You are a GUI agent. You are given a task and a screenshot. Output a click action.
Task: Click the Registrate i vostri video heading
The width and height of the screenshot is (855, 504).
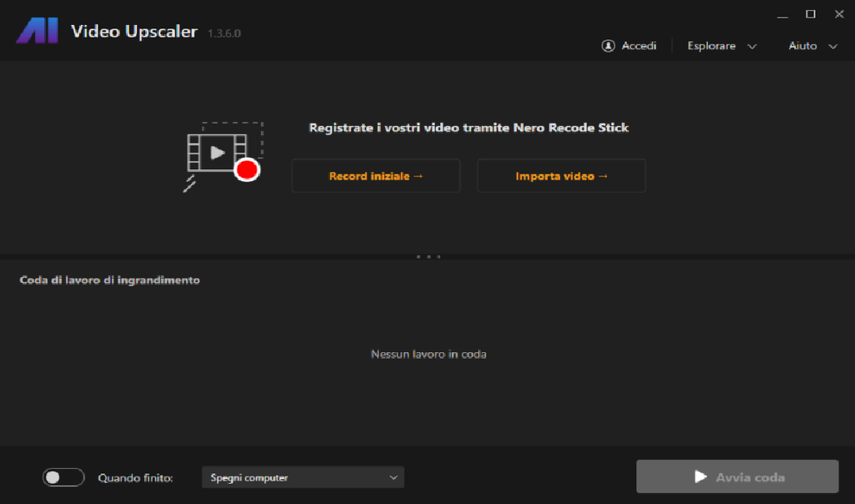coord(468,128)
